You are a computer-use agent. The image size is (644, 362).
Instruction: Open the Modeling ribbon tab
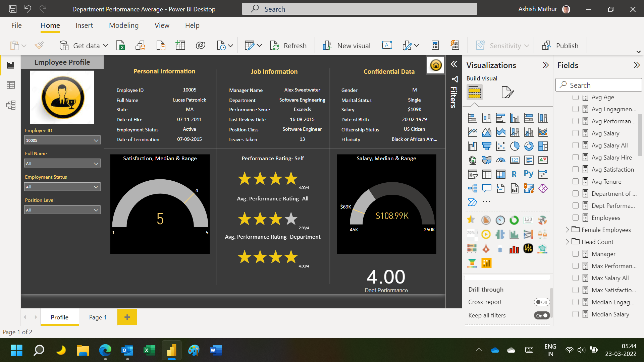click(124, 25)
